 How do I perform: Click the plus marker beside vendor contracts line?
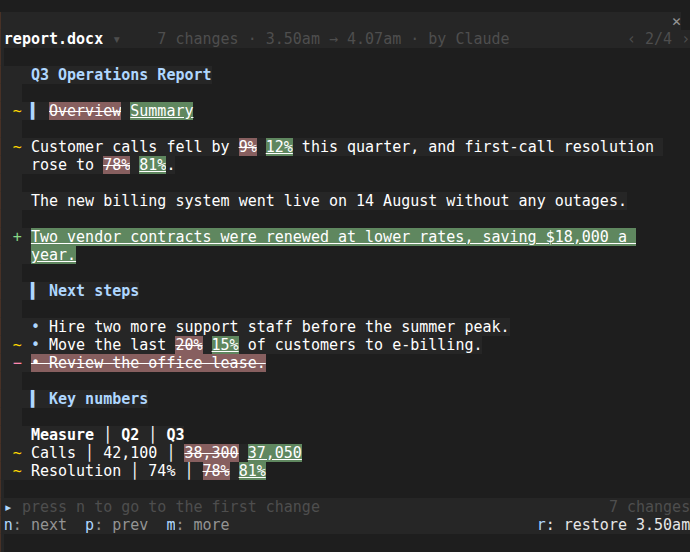pyautogui.click(x=17, y=237)
